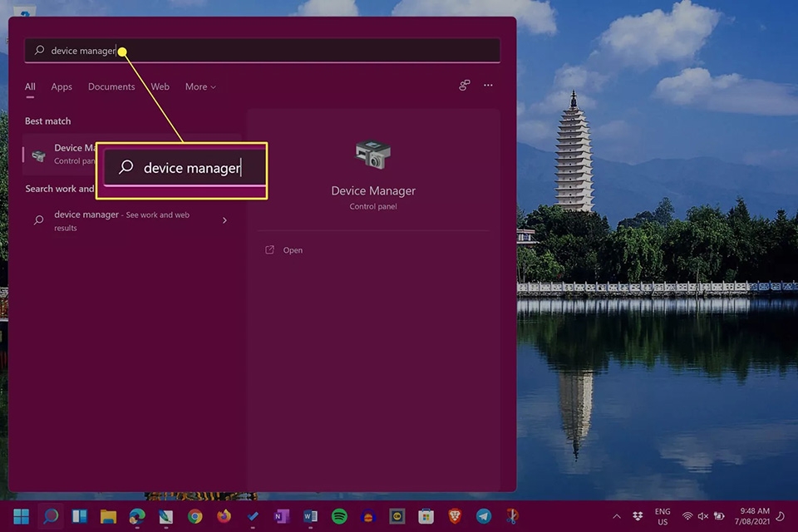Image resolution: width=798 pixels, height=532 pixels.
Task: Toggle night light via the moon tray icon
Action: 781,516
